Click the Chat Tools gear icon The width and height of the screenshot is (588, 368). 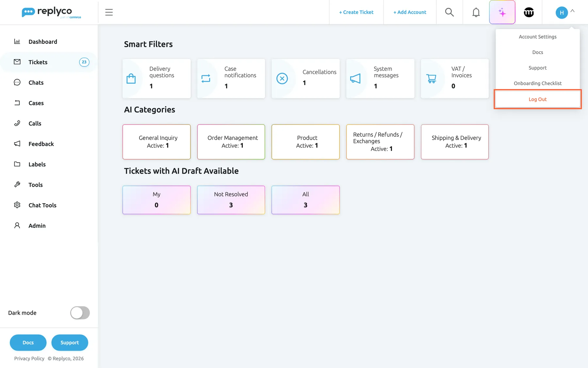click(x=17, y=205)
